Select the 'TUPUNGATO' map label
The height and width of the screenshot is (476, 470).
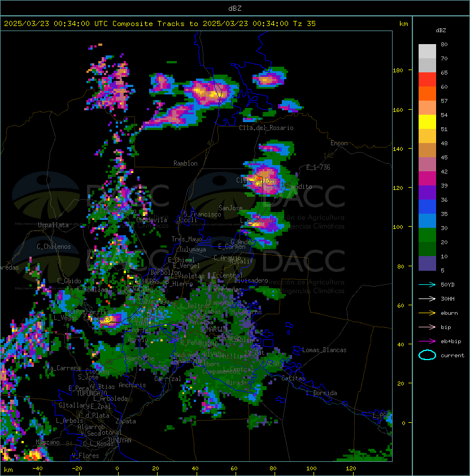point(92,393)
